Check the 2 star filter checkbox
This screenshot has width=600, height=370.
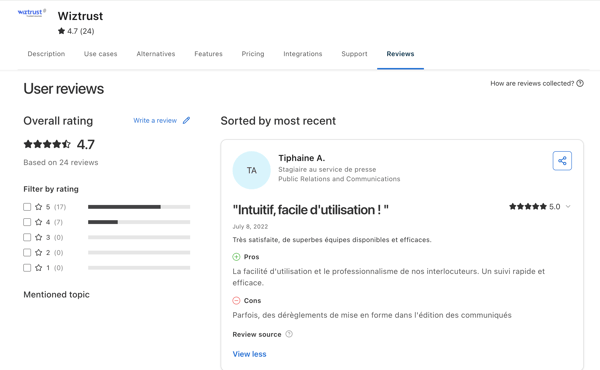point(27,253)
